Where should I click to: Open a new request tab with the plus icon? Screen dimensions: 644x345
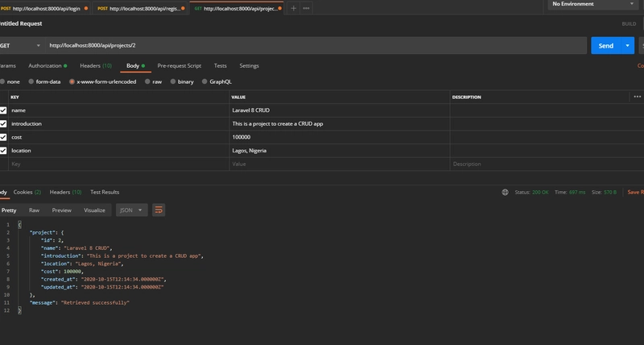293,8
